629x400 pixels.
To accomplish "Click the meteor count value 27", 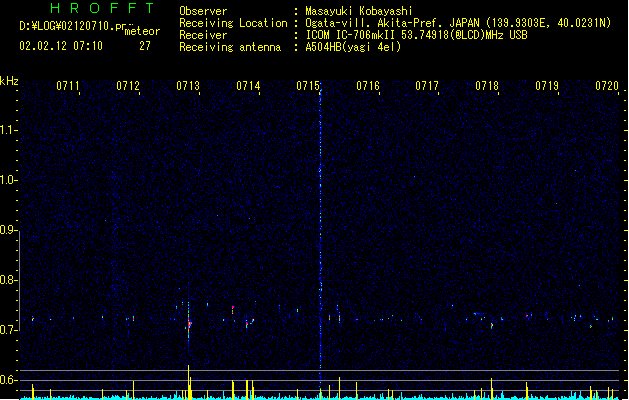I will pos(145,46).
